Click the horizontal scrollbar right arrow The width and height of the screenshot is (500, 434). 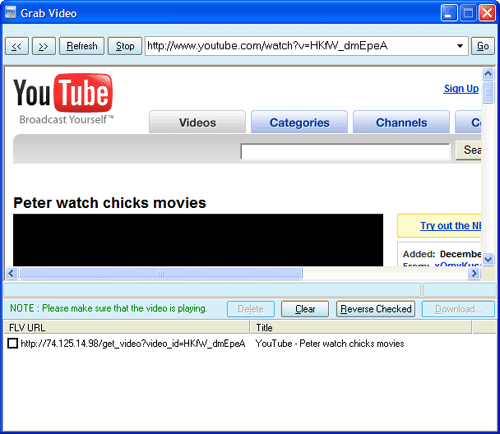[x=474, y=273]
